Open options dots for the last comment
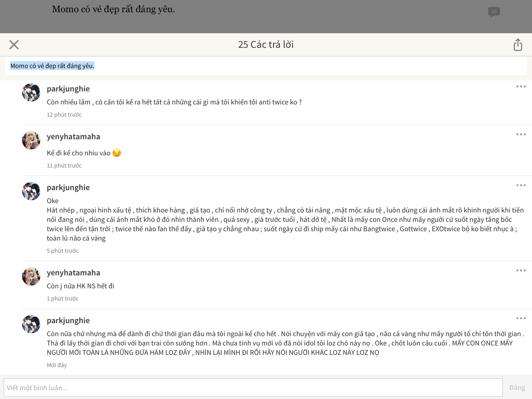Screen dimensions: 532x399 click(x=521, y=318)
